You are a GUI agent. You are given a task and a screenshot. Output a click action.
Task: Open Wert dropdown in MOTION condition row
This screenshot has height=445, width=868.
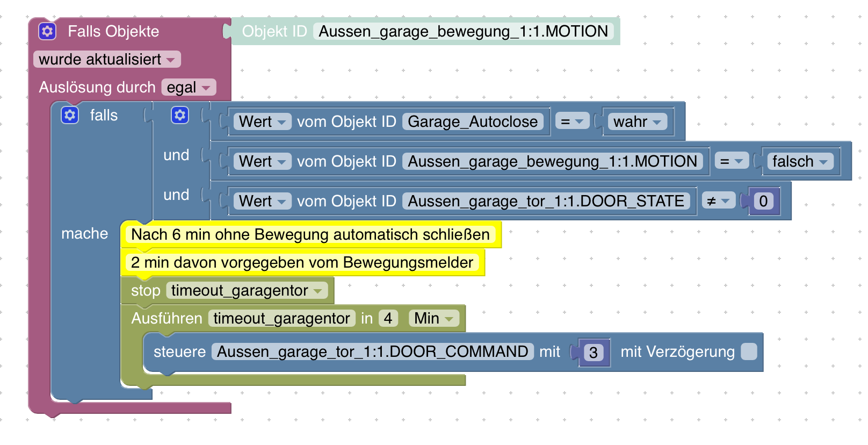tap(263, 161)
